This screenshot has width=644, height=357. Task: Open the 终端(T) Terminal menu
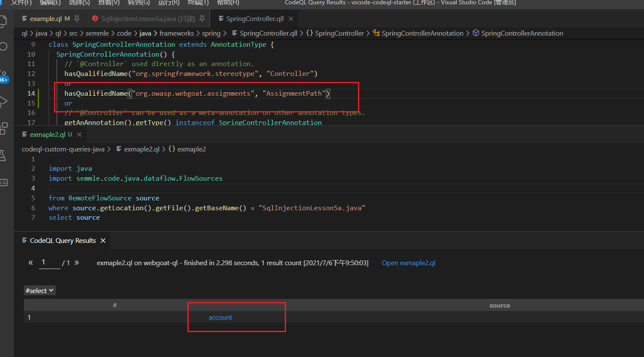198,3
